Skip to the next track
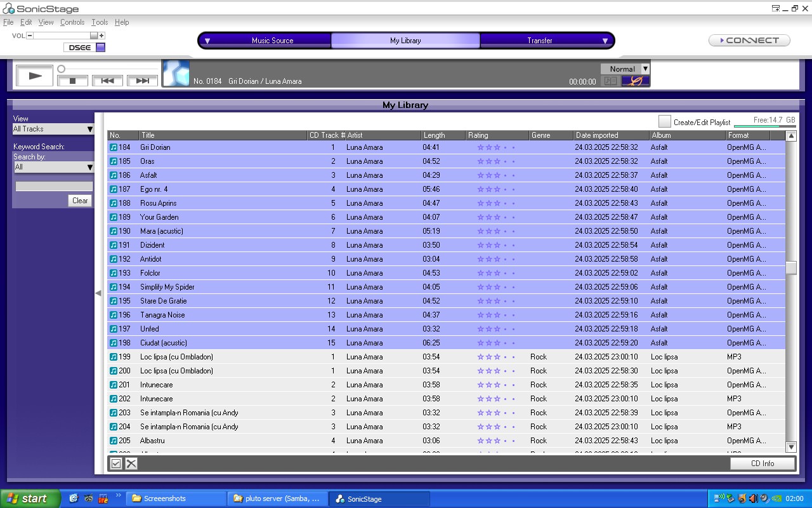812x508 pixels. point(142,81)
